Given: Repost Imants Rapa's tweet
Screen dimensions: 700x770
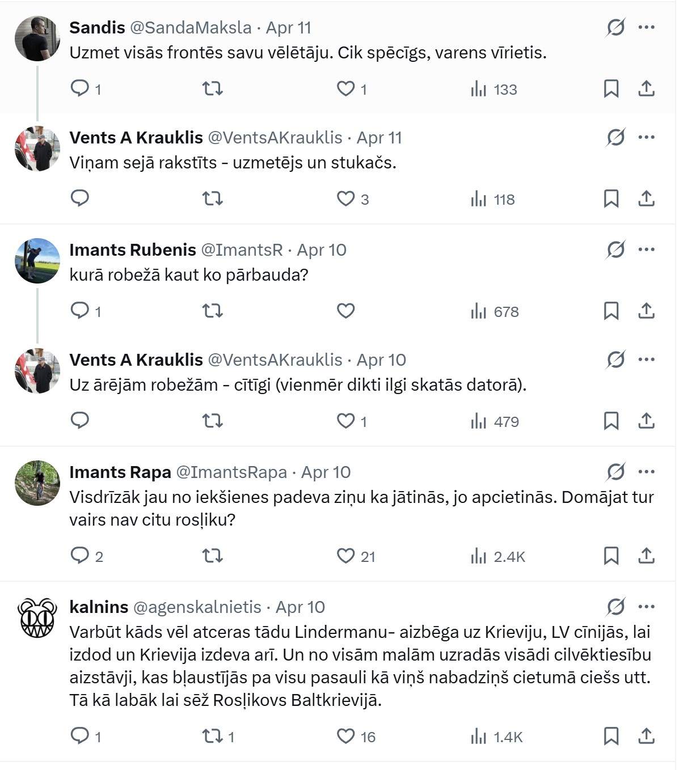Looking at the screenshot, I should 213,556.
